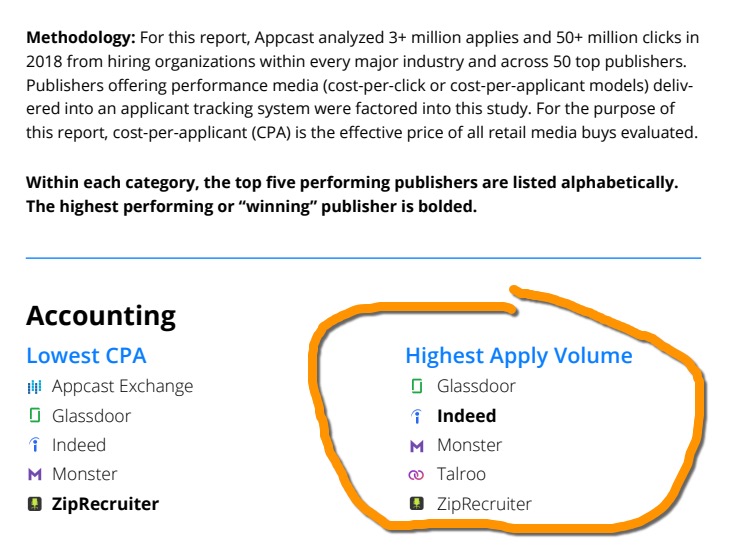This screenshot has height=555, width=756.
Task: Click the Appcast Exchange icon under Lowest CPA
Action: (34, 387)
